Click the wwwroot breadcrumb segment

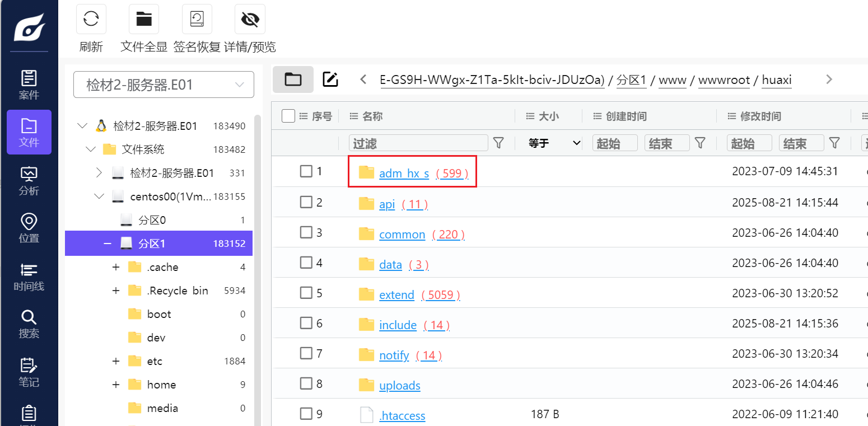(x=724, y=80)
